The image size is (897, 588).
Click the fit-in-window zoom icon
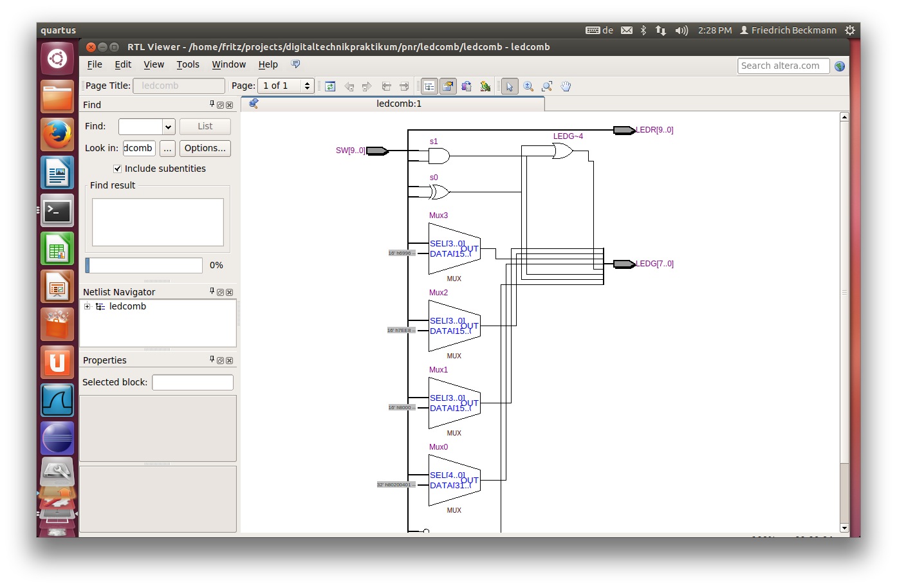(547, 86)
